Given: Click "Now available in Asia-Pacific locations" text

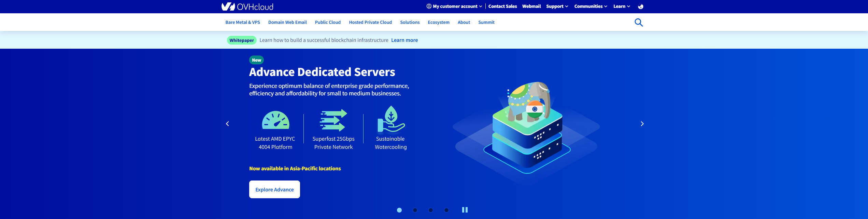Looking at the screenshot, I should pos(295,169).
